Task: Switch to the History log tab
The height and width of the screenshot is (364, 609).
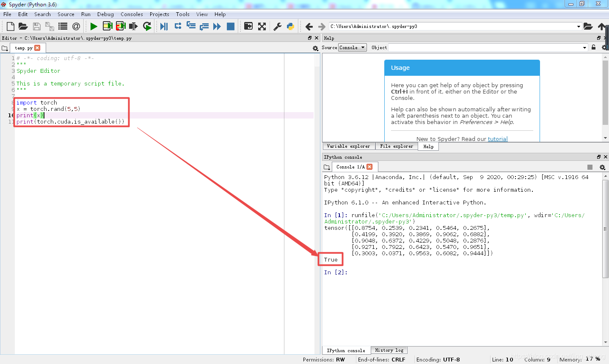Action: click(x=389, y=350)
